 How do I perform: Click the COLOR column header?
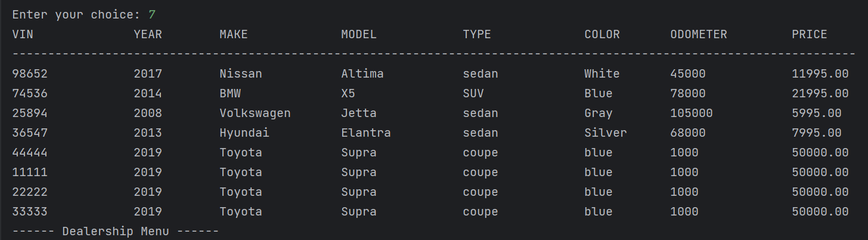pos(602,35)
